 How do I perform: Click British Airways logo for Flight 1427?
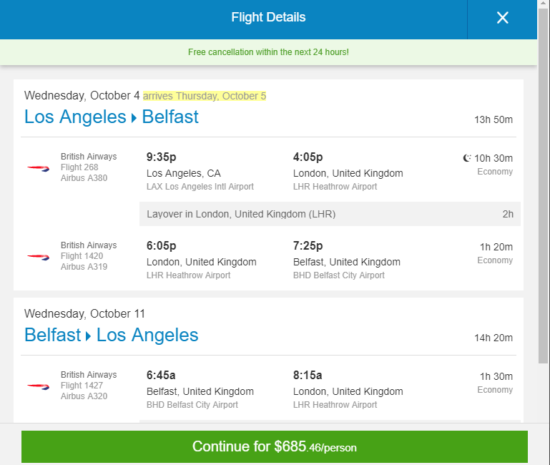click(x=38, y=386)
